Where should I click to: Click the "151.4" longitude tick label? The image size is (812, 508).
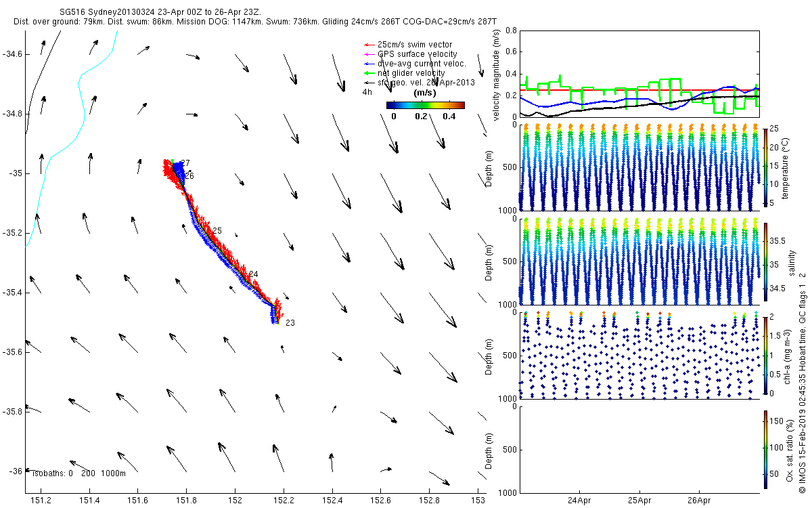(x=90, y=501)
